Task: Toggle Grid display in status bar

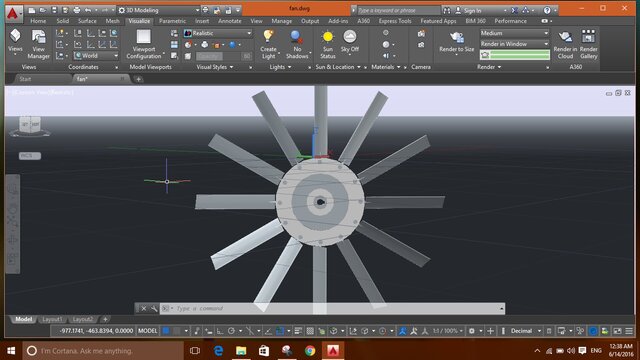Action: (166, 331)
